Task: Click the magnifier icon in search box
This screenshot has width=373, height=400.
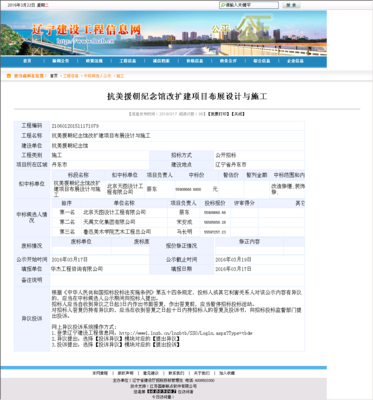Action: (x=223, y=5)
